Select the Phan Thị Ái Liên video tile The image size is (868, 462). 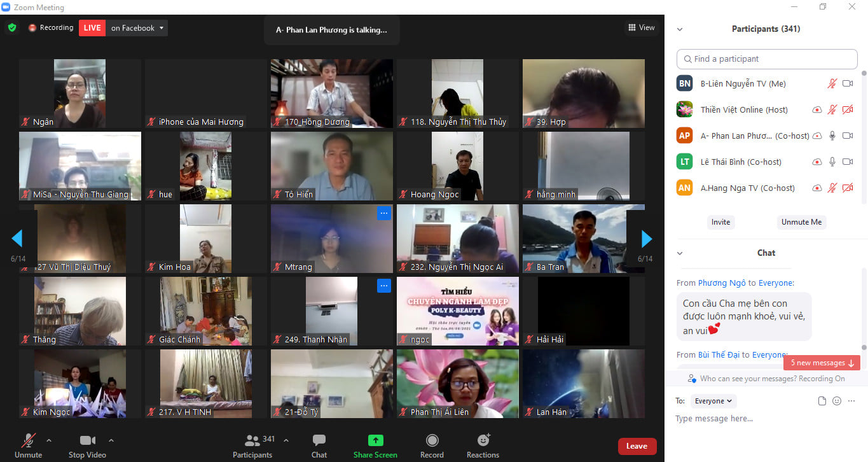pos(458,384)
